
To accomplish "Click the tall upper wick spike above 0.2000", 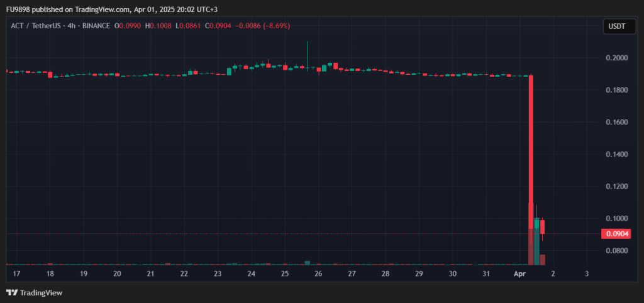I will pos(307,53).
